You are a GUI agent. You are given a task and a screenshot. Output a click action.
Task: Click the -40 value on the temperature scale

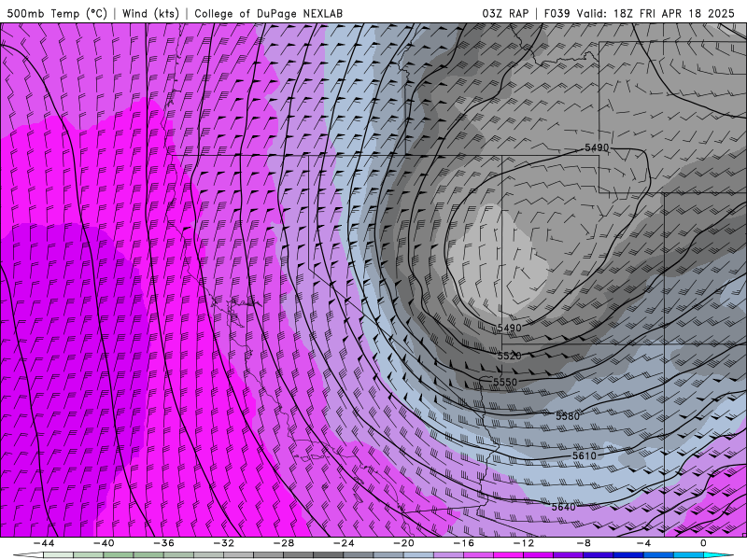coord(104,543)
